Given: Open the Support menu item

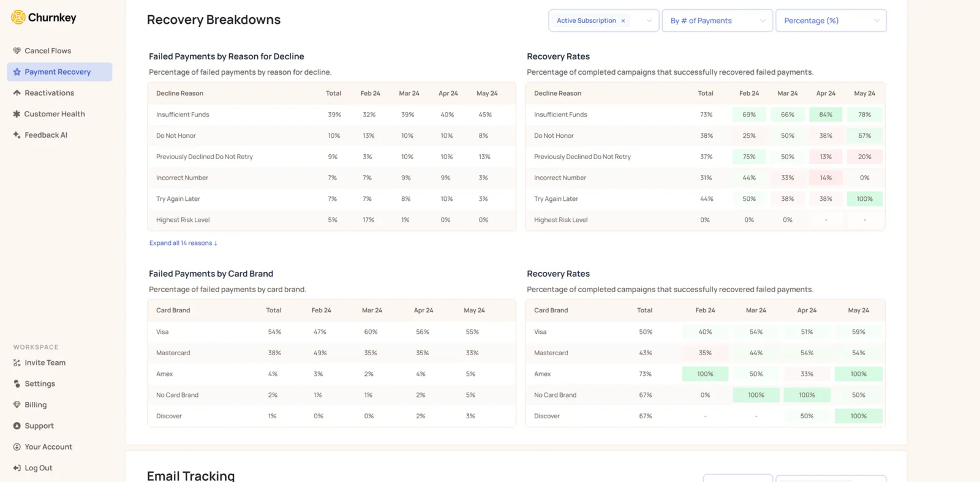Looking at the screenshot, I should pos(39,426).
